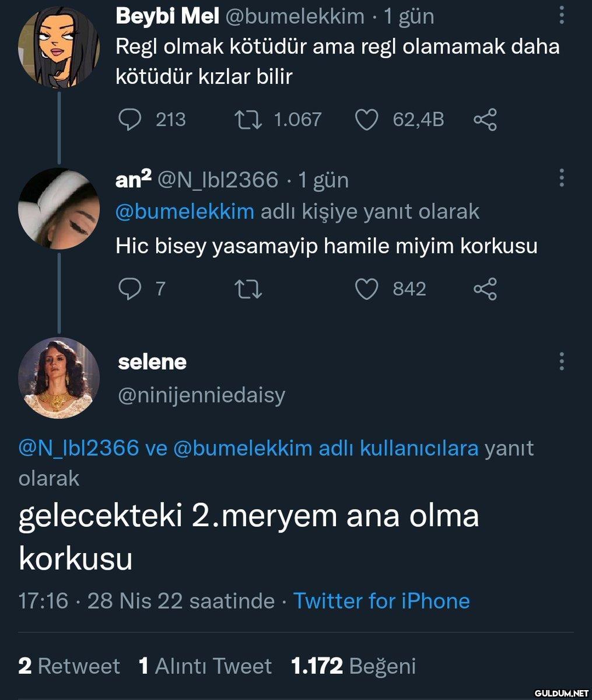This screenshot has width=592, height=700.
Task: Like the an² reply tweet
Action: pyautogui.click(x=366, y=289)
